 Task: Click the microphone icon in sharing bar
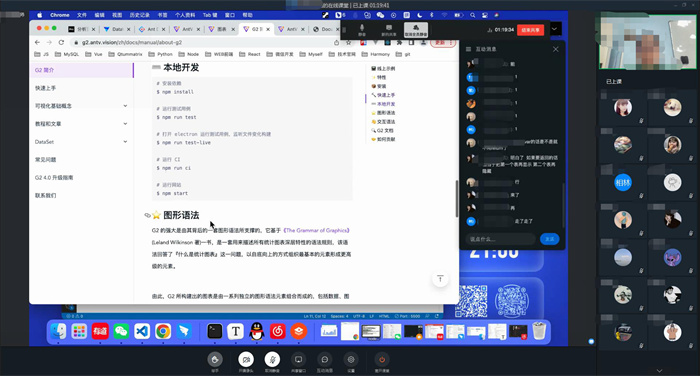tap(362, 30)
